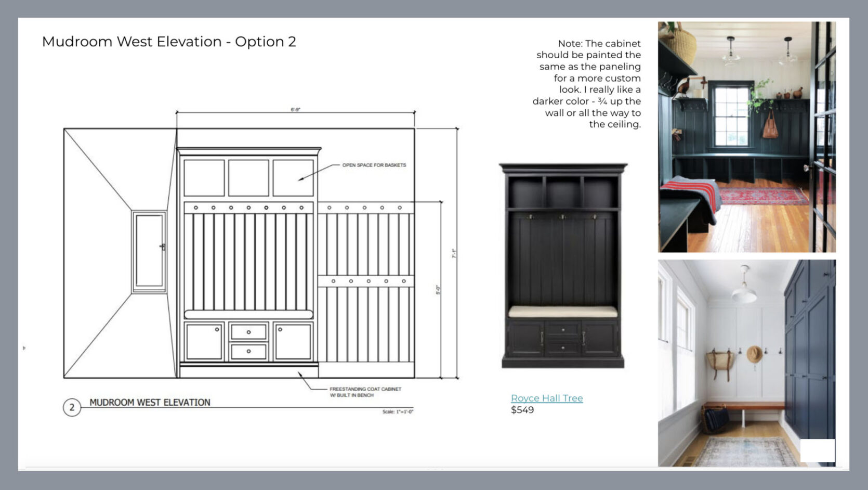Viewport: 868px width, 490px height.
Task: Click the white rectangle over the bottom photo
Action: (x=817, y=450)
